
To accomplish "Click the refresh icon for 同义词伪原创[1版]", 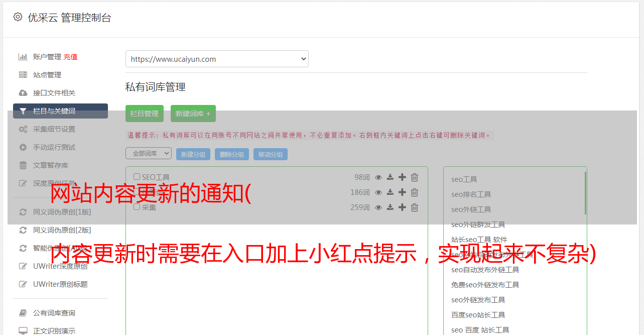I will (x=23, y=212).
